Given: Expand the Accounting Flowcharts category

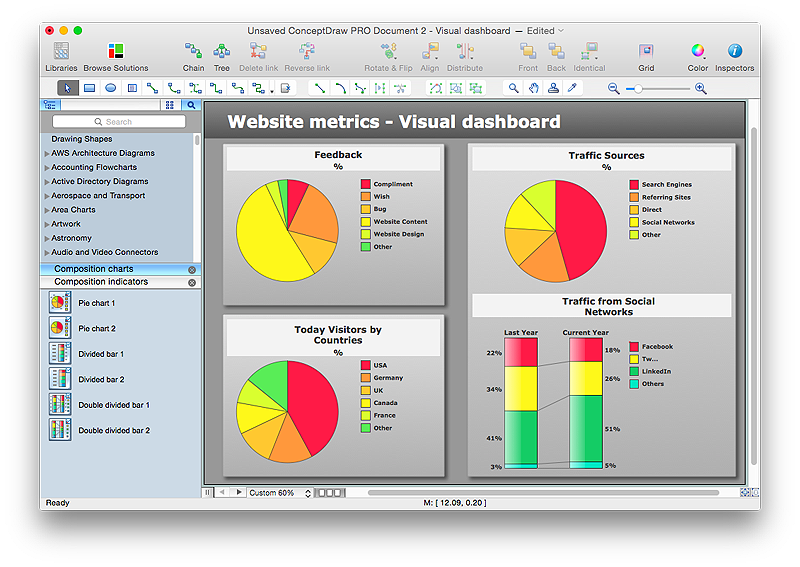Looking at the screenshot, I should pyautogui.click(x=47, y=168).
